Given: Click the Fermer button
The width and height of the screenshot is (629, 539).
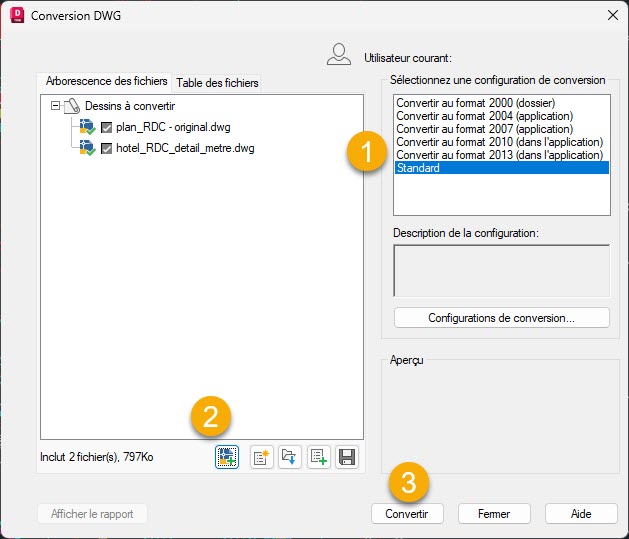Looking at the screenshot, I should pos(494,514).
